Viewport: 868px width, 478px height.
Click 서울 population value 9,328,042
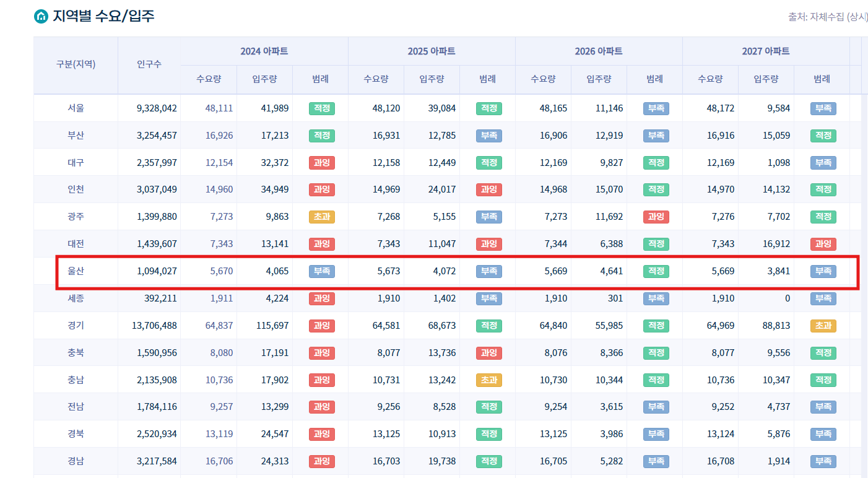tap(157, 108)
